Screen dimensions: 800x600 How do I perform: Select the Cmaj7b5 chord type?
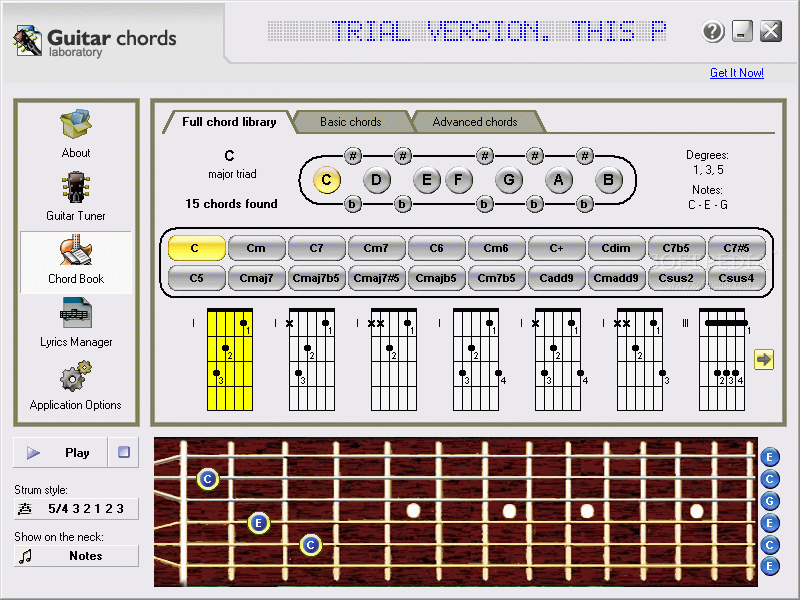[316, 278]
